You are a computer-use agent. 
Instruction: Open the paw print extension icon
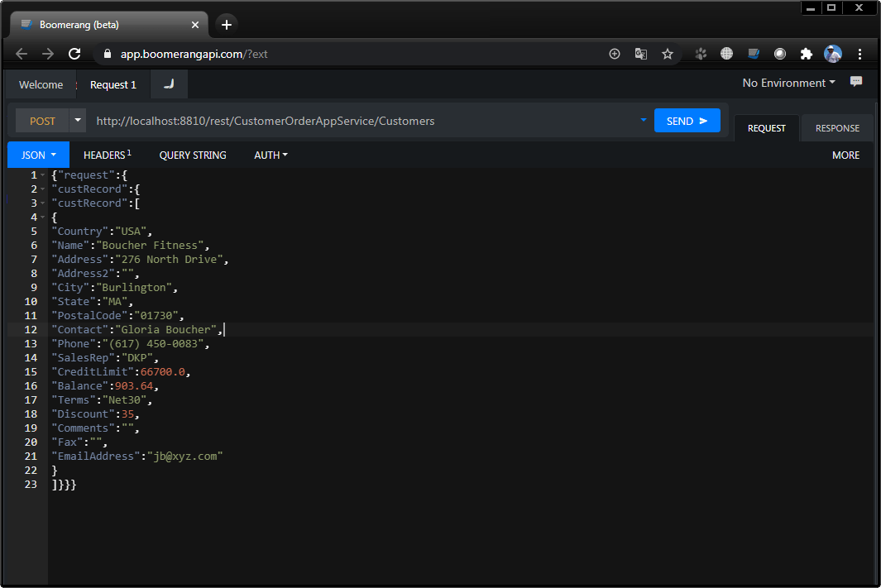point(700,54)
